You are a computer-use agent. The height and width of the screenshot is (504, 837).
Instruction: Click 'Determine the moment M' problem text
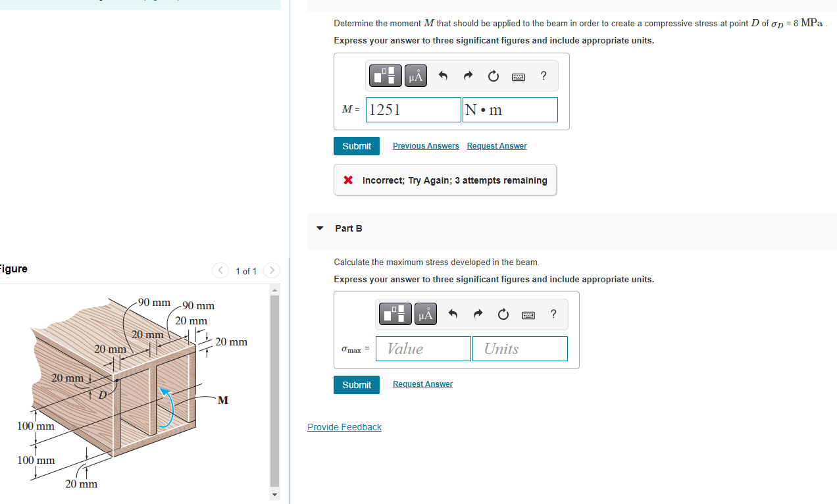pos(580,23)
